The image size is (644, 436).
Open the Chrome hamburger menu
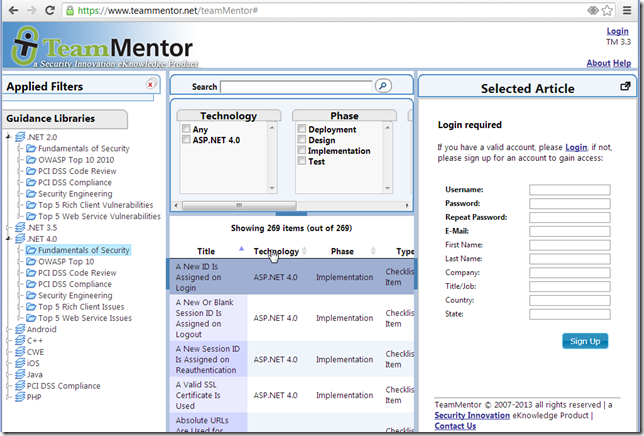coord(627,10)
